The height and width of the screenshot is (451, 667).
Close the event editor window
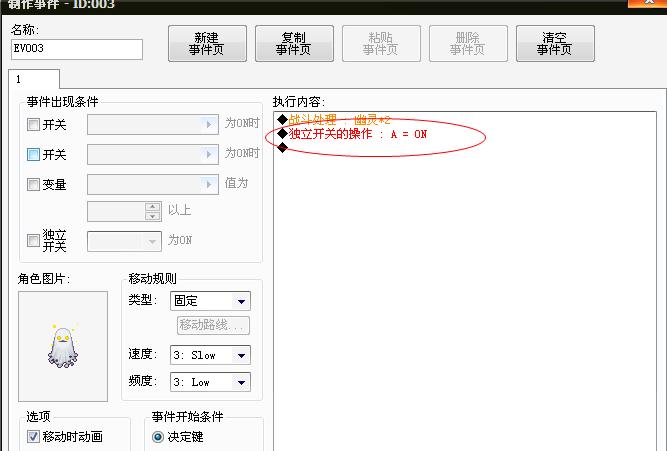(648, 3)
